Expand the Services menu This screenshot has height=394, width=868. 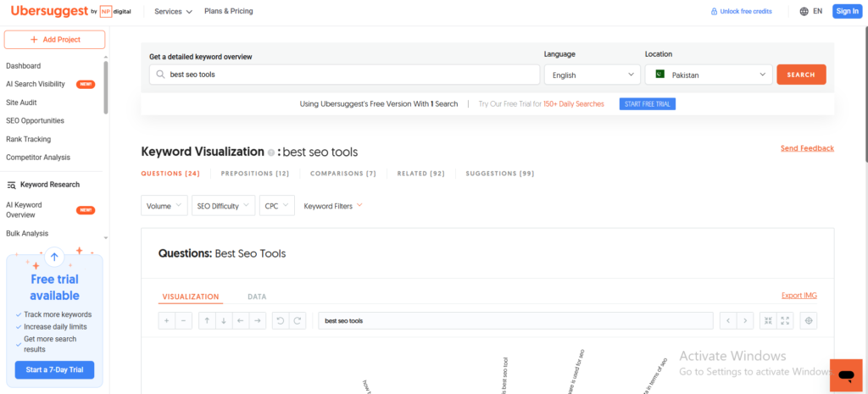[x=173, y=12]
